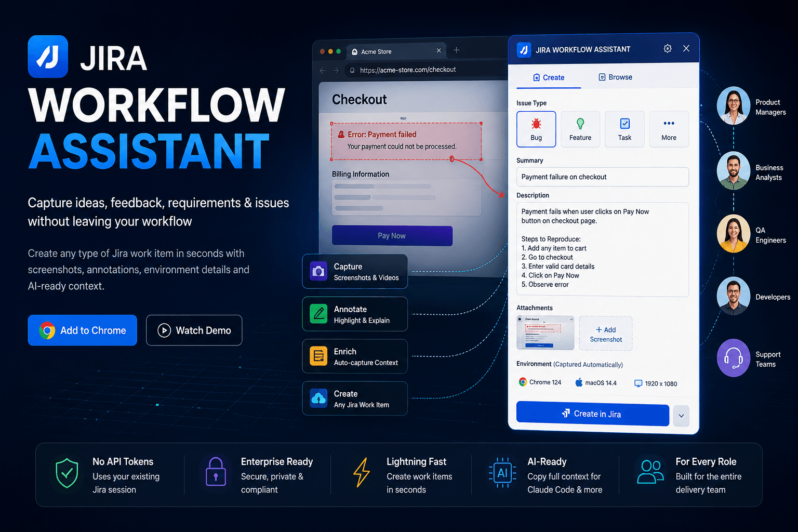
Task: Click into the Description text area
Action: tap(603, 249)
